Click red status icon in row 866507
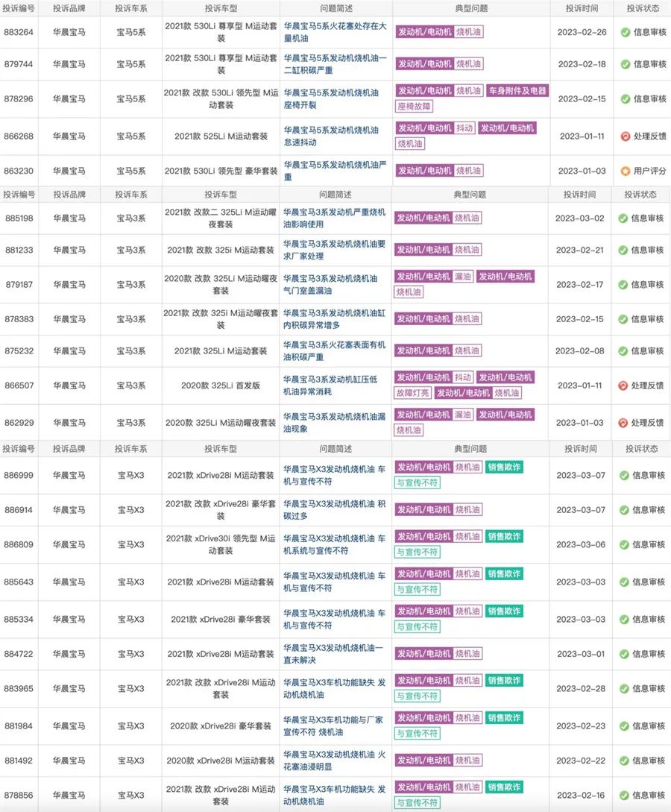This screenshot has width=671, height=812. tap(623, 385)
